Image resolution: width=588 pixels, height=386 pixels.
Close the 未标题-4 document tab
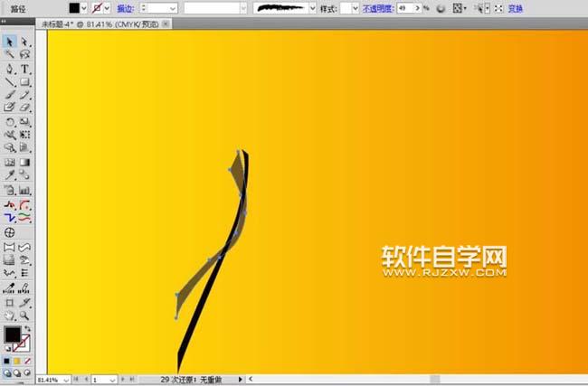[x=166, y=24]
